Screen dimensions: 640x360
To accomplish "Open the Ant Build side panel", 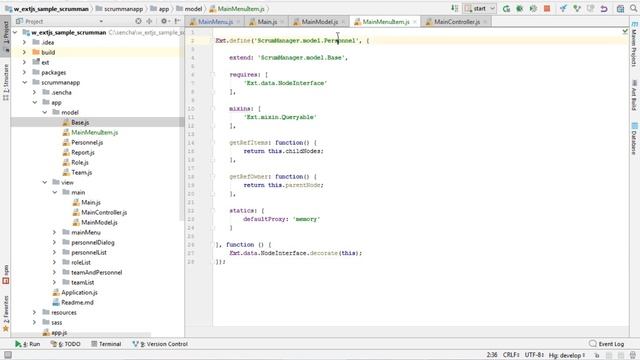I will click(634, 95).
